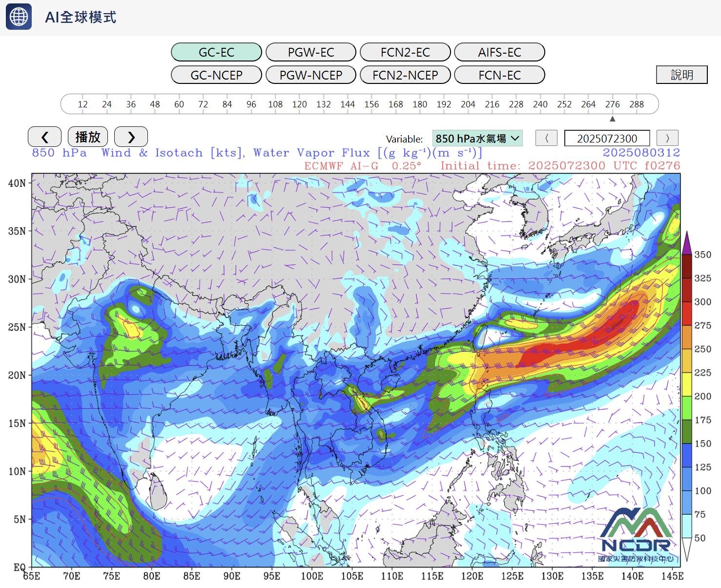721x588 pixels.
Task: Advance to next frame with right chevron
Action: [x=131, y=137]
